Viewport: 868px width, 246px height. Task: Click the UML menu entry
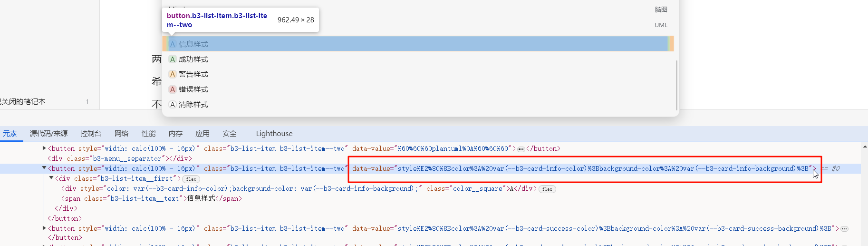[661, 25]
